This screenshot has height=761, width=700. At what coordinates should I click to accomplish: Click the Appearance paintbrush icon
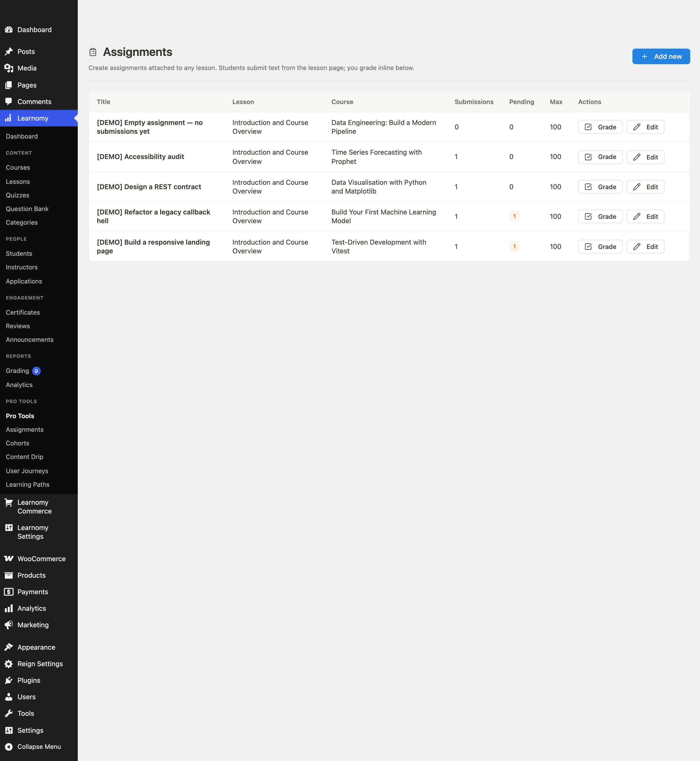(9, 647)
